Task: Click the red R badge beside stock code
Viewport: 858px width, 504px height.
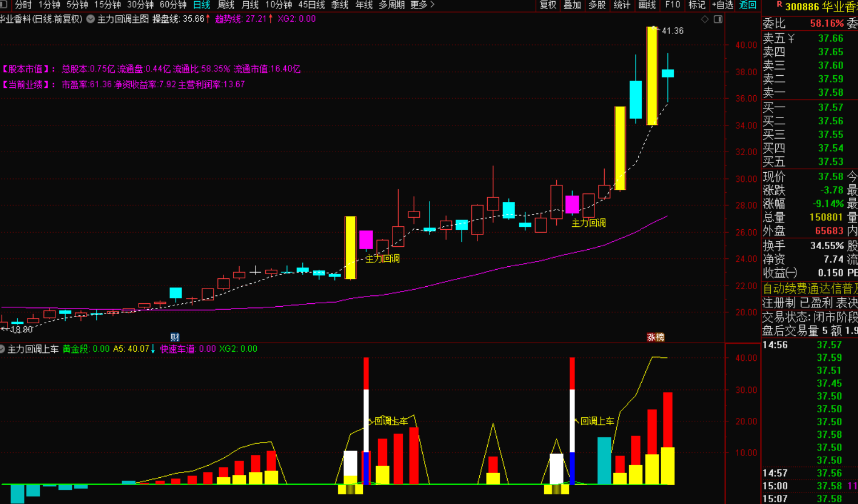Action: pyautogui.click(x=779, y=5)
